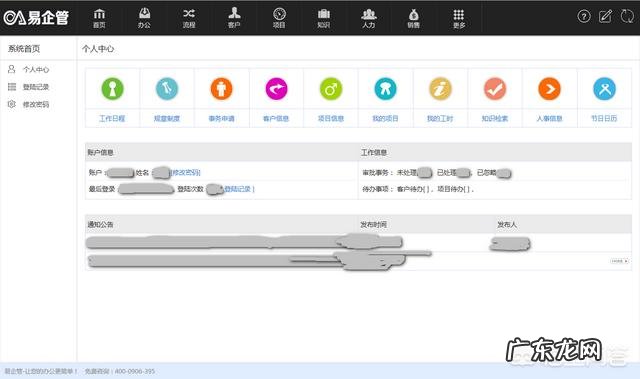Click the 项目信息 text link
The image size is (640, 379).
[331, 118]
